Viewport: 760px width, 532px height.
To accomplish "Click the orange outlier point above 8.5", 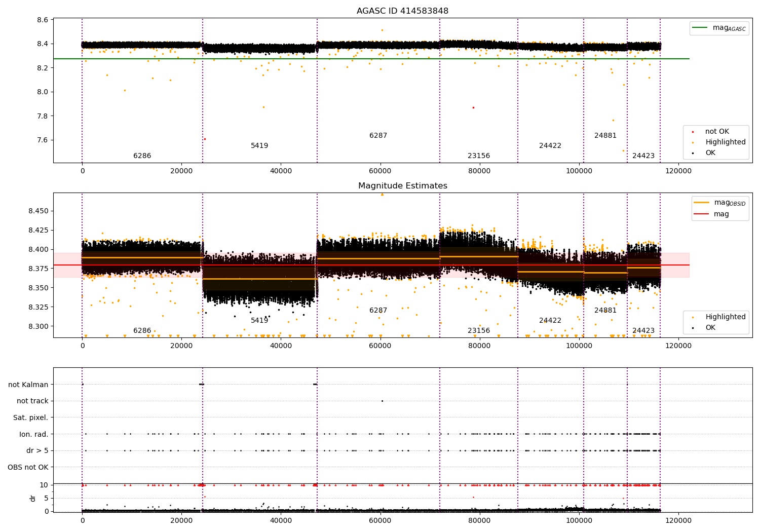I will tap(382, 30).
